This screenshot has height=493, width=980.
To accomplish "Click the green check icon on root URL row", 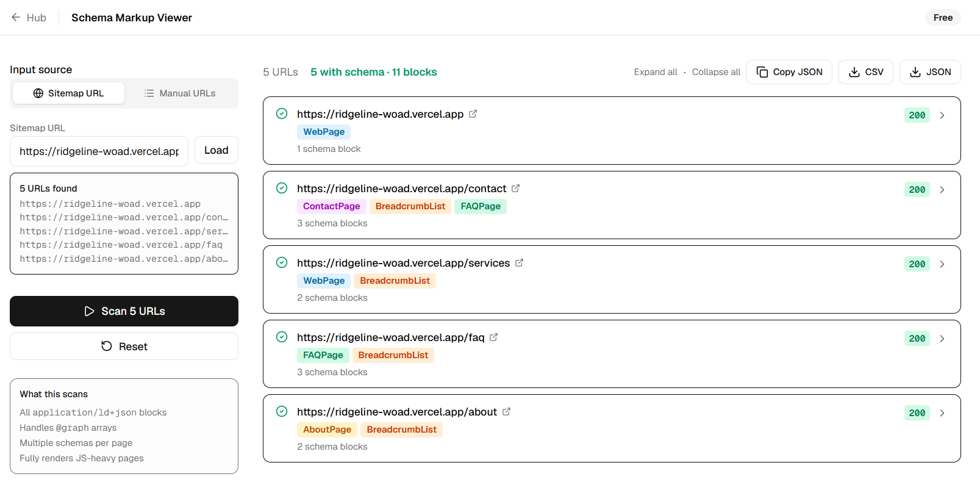I will tap(282, 113).
